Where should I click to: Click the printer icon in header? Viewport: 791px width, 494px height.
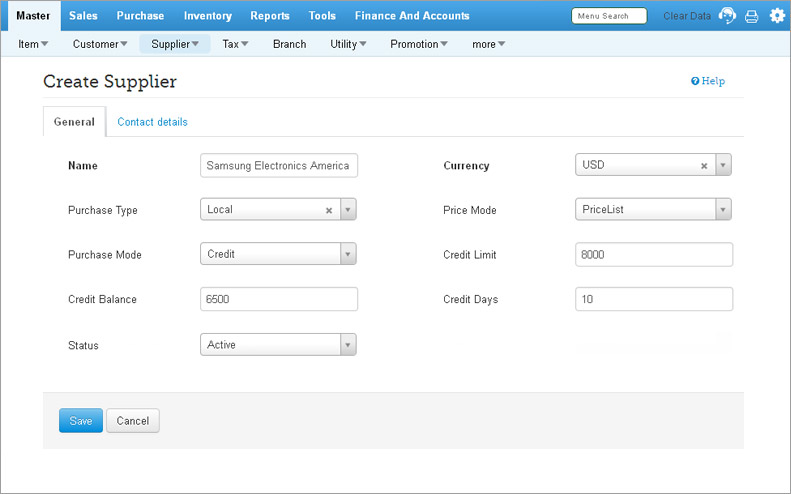pos(752,16)
